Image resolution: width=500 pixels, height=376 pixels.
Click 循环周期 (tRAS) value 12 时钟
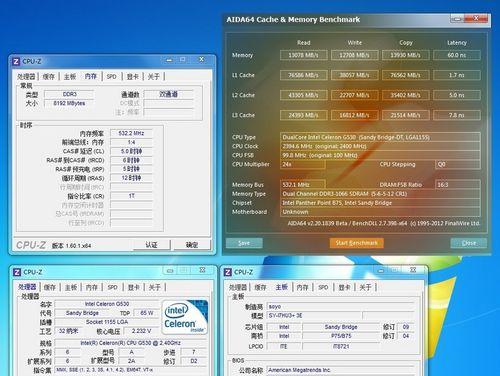pyautogui.click(x=131, y=178)
